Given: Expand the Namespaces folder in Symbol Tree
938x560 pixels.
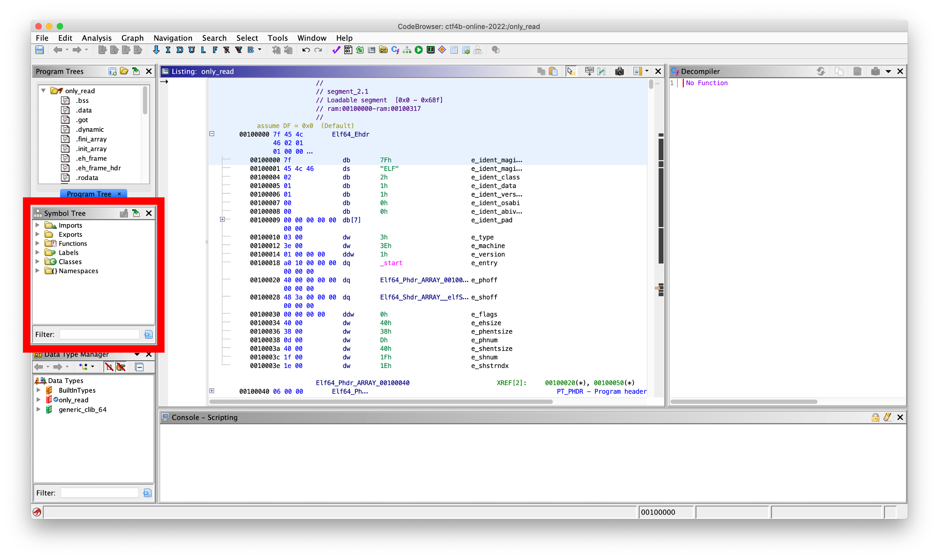Looking at the screenshot, I should pyautogui.click(x=37, y=270).
